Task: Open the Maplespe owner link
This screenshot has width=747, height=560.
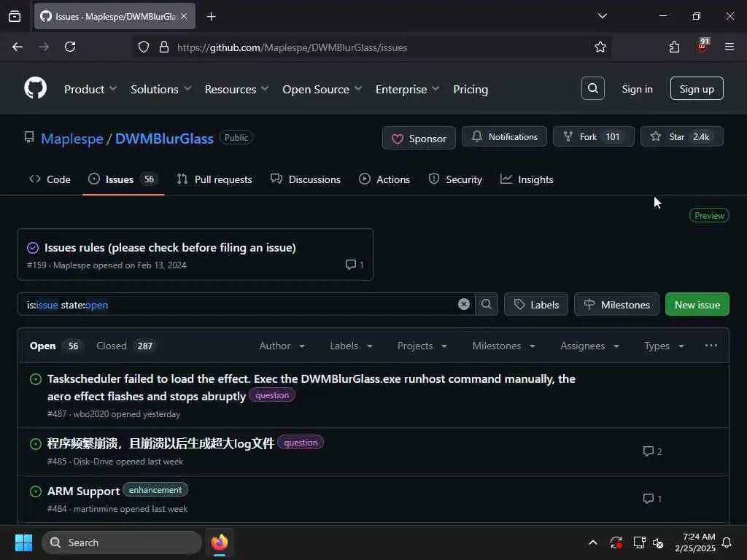Action: point(72,139)
